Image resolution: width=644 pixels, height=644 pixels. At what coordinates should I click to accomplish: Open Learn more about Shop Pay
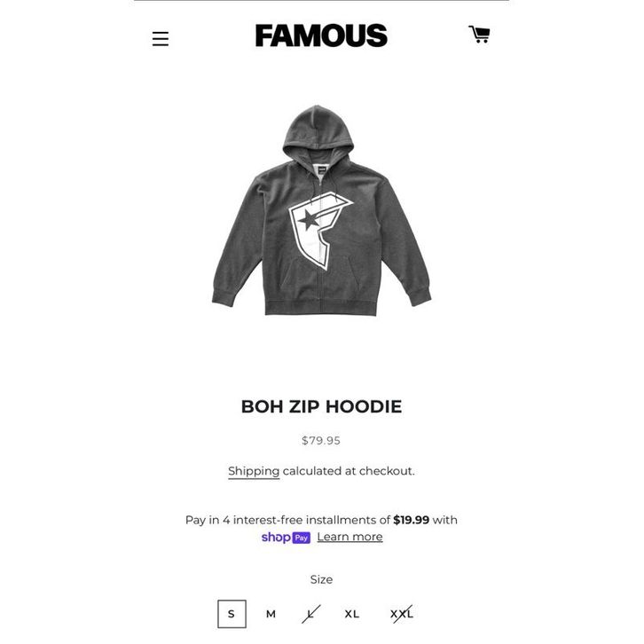point(349,537)
